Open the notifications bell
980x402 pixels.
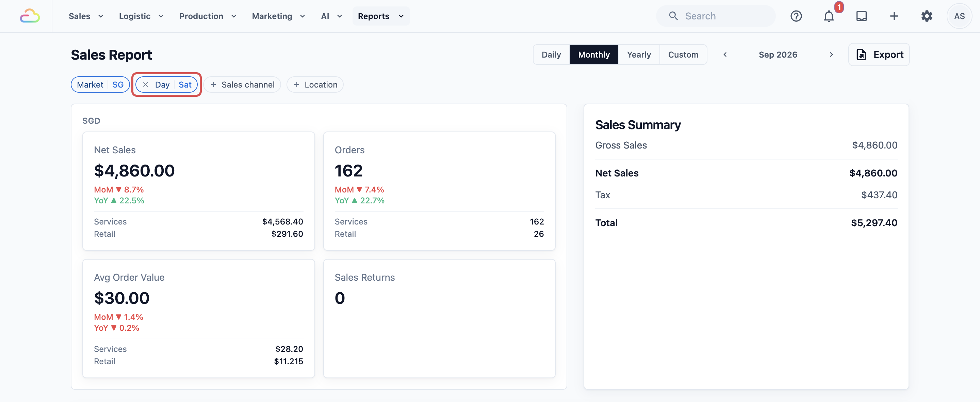829,16
